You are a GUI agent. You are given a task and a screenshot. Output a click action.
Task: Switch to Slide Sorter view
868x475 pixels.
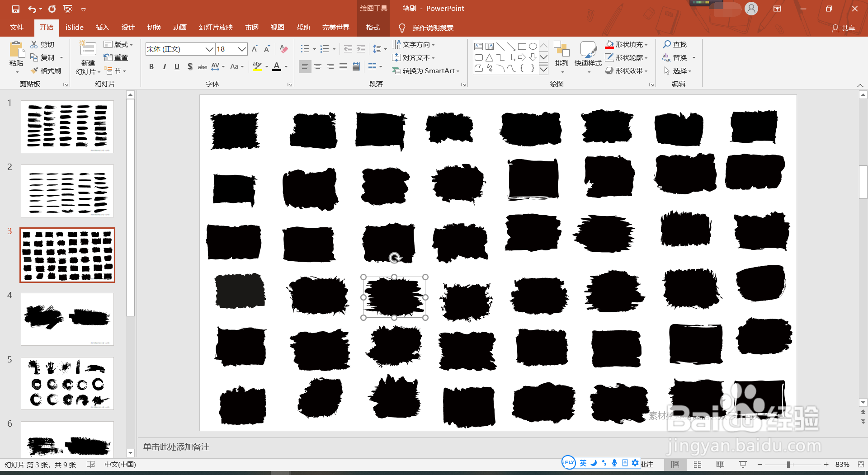pyautogui.click(x=698, y=465)
